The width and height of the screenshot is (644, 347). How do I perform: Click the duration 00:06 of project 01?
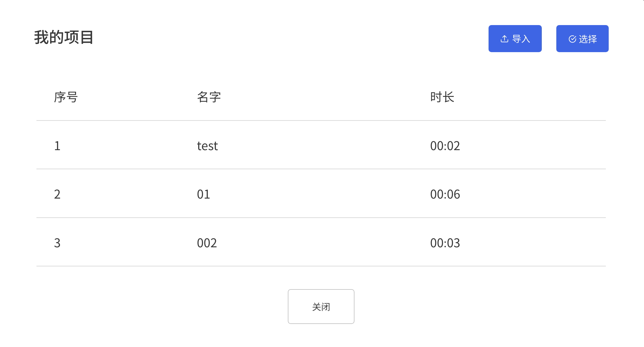(445, 194)
